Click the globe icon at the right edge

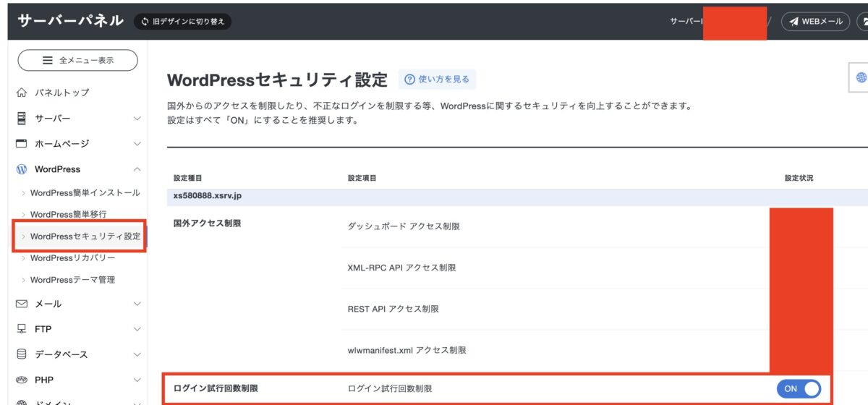click(861, 78)
